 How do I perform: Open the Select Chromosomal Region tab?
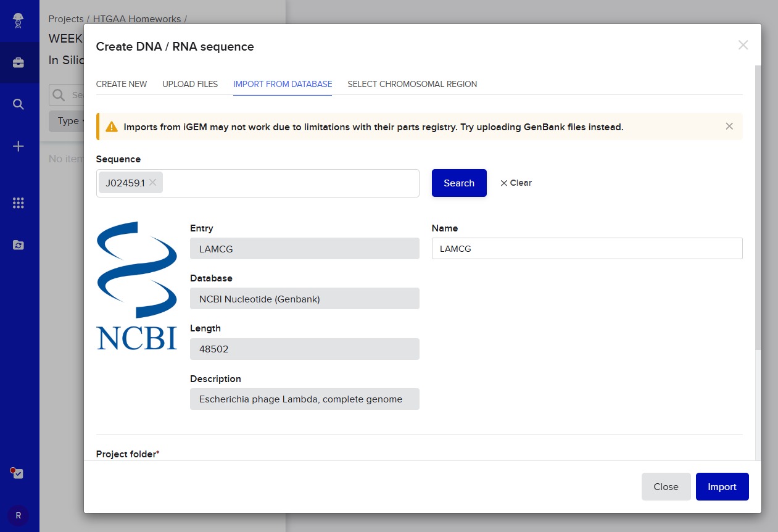click(x=412, y=84)
